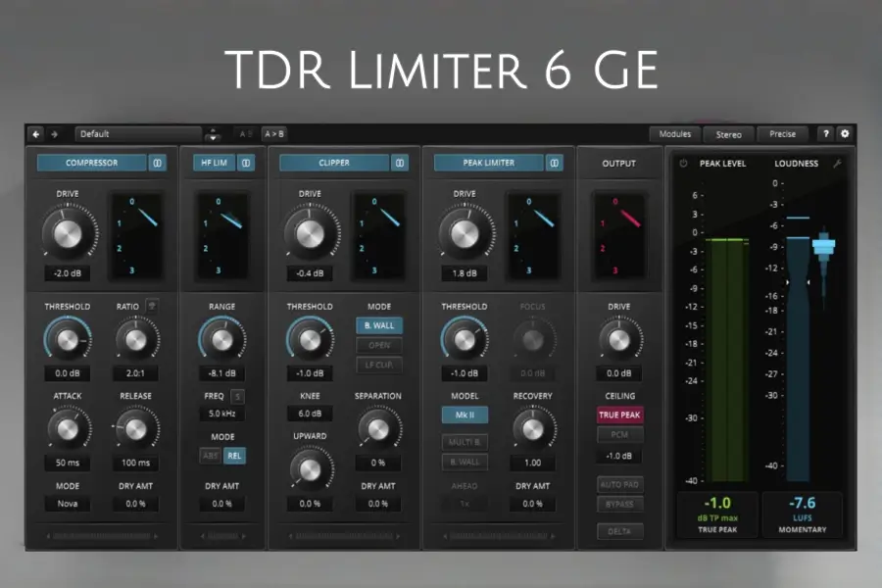Click the redo forward arrow icon
Screen dimensions: 882x588
tap(55, 134)
